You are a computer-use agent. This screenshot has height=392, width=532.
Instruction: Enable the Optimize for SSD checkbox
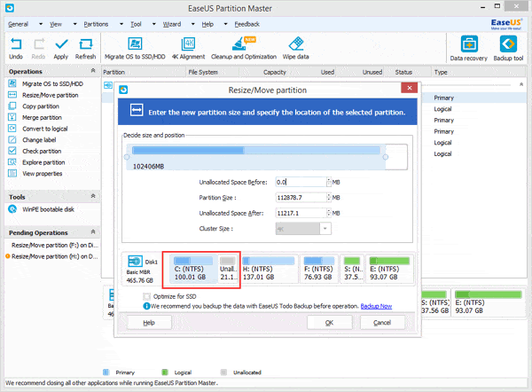click(x=146, y=296)
